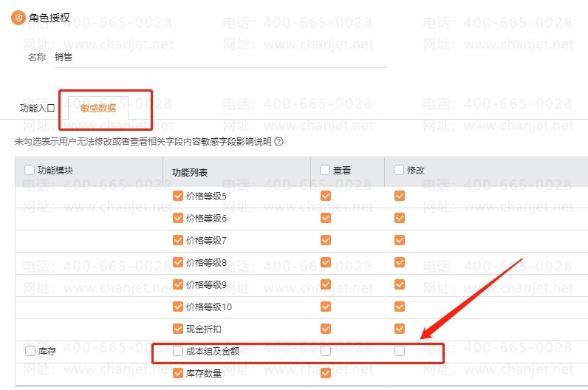Uncheck the 价格等级5 checkbox

coord(177,196)
